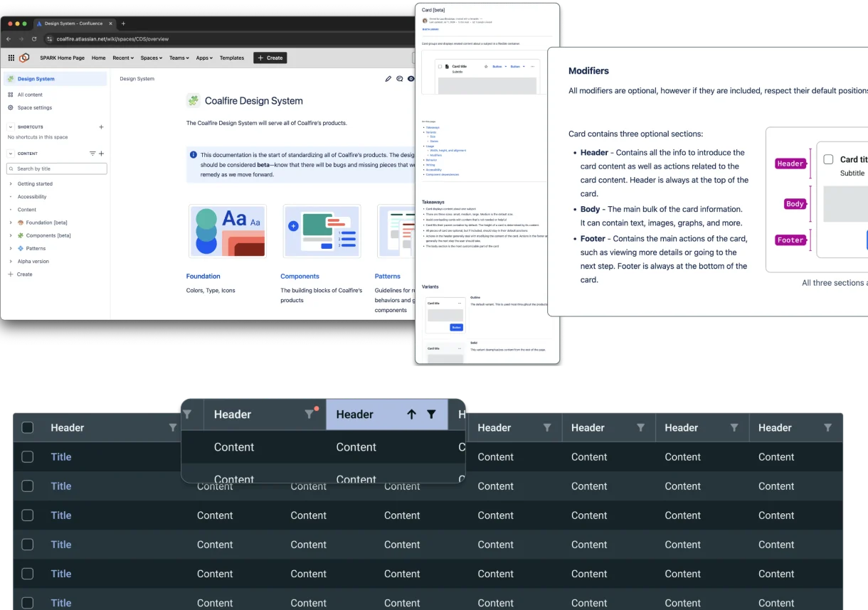
Task: Click the Design System breadcrumb link
Action: tap(137, 79)
